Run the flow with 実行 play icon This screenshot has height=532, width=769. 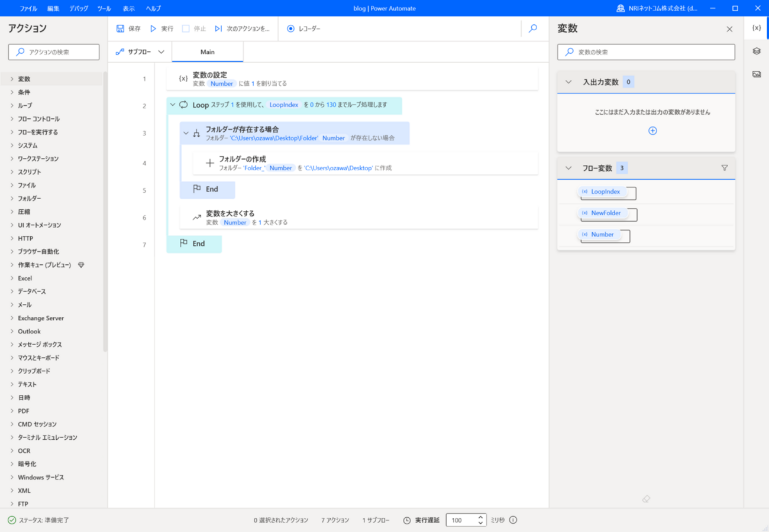153,28
